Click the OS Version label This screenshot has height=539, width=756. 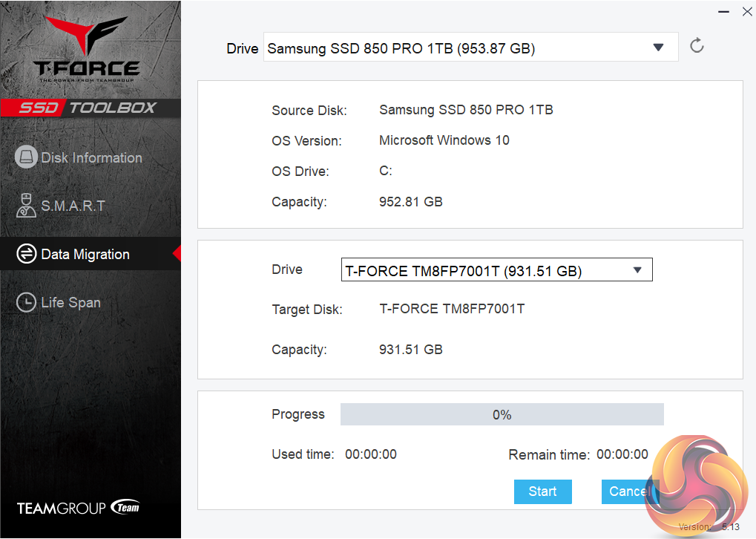pos(306,141)
